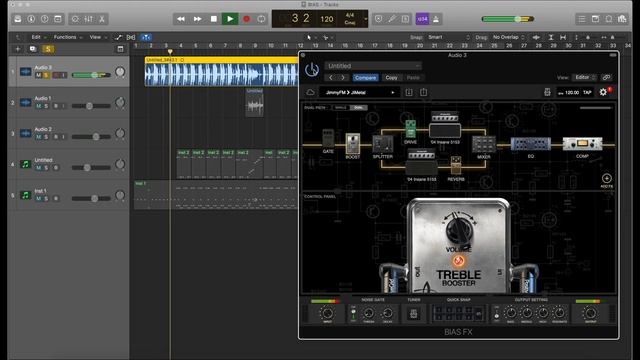Open the ToneCloud cloud icon
Viewport: 640px width, 360px height.
click(x=310, y=93)
